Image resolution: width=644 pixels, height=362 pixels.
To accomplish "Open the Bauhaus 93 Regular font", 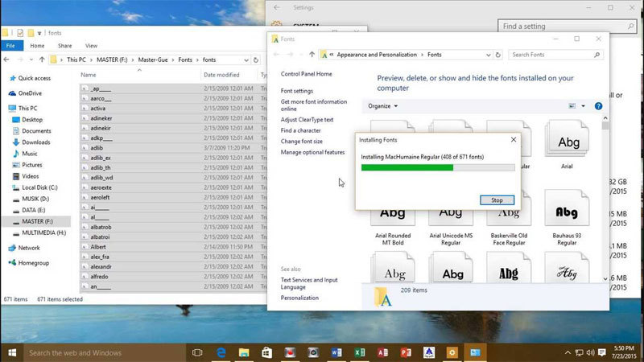I will pos(567,211).
